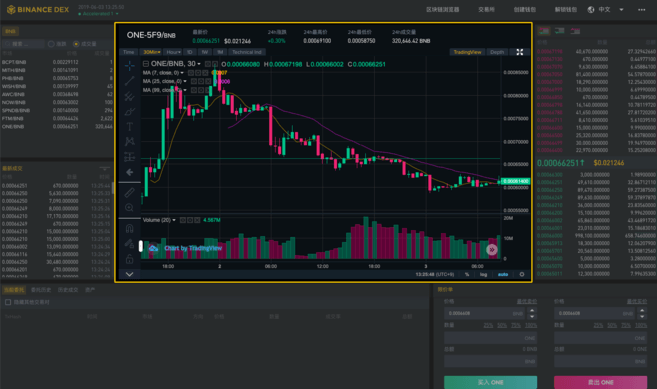Image resolution: width=657 pixels, height=389 pixels.
Task: Toggle log scale on the chart
Action: click(484, 275)
